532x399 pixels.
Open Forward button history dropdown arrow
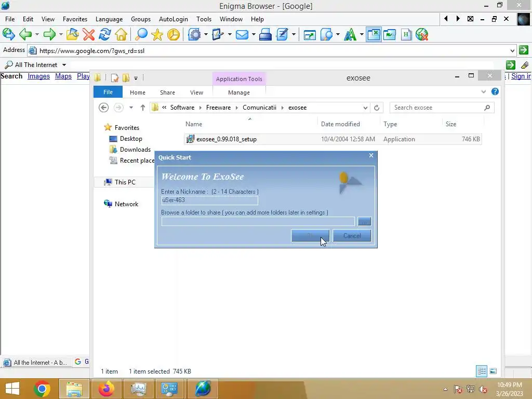61,34
